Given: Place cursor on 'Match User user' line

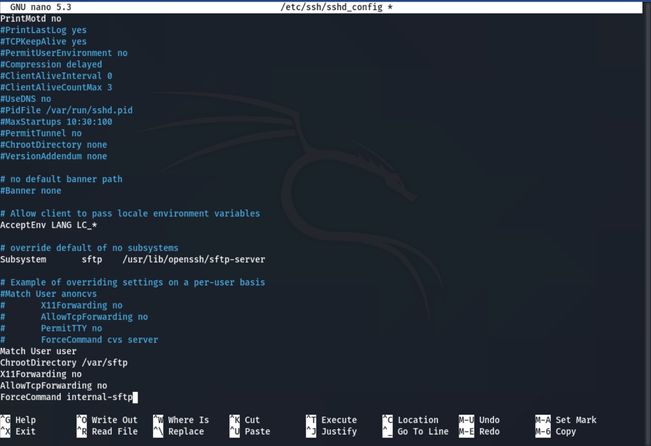Looking at the screenshot, I should point(38,351).
